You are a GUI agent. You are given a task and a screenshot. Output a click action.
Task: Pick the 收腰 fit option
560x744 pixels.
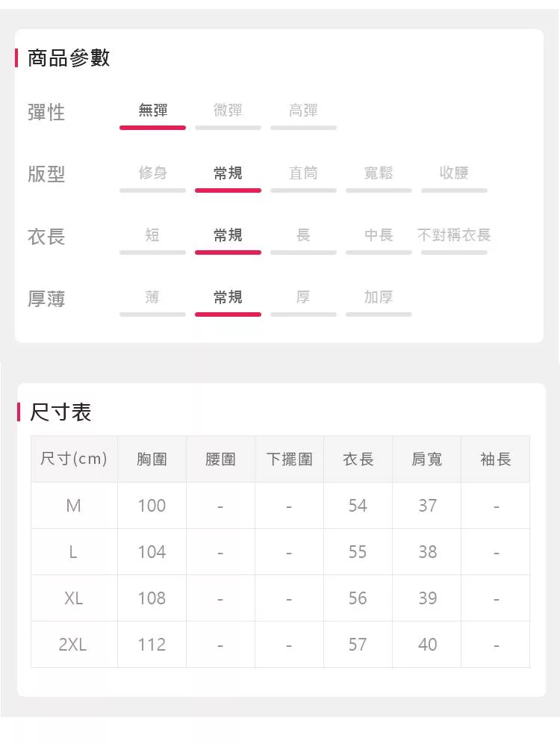[454, 173]
